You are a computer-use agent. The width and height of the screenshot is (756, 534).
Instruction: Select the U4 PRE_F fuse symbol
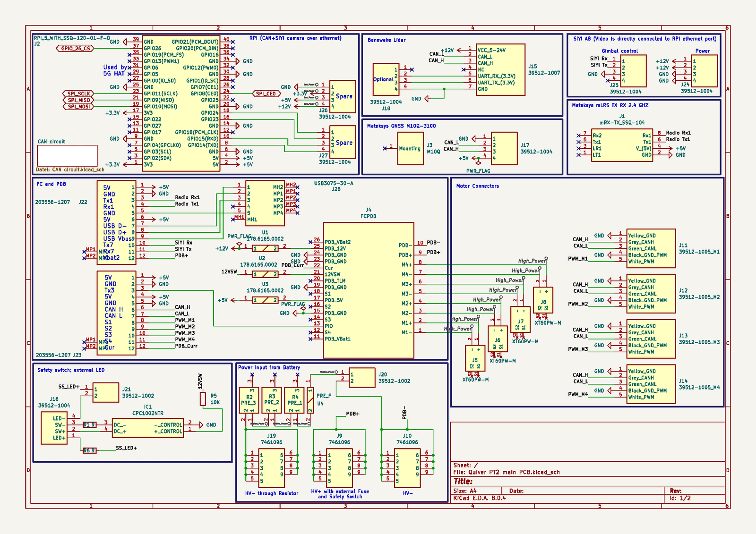pos(310,400)
